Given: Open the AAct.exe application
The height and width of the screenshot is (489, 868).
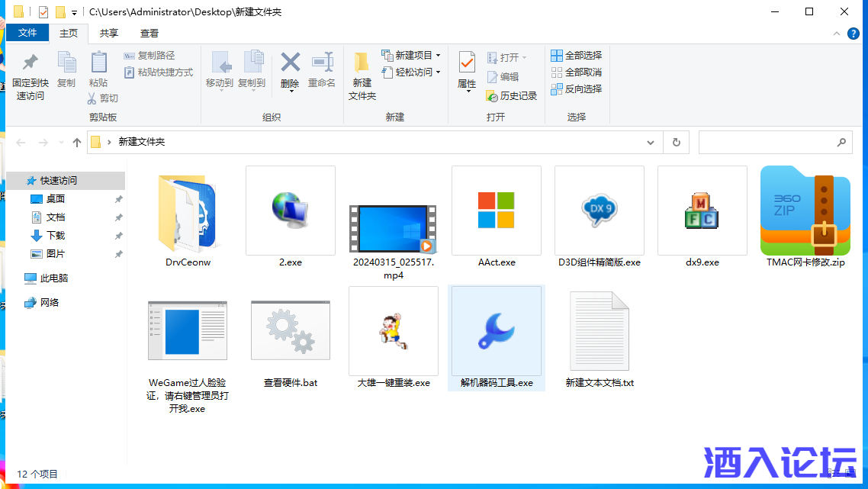Looking at the screenshot, I should click(x=497, y=211).
